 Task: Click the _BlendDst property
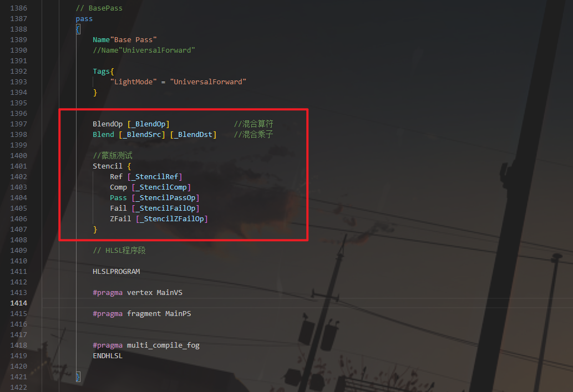point(193,135)
